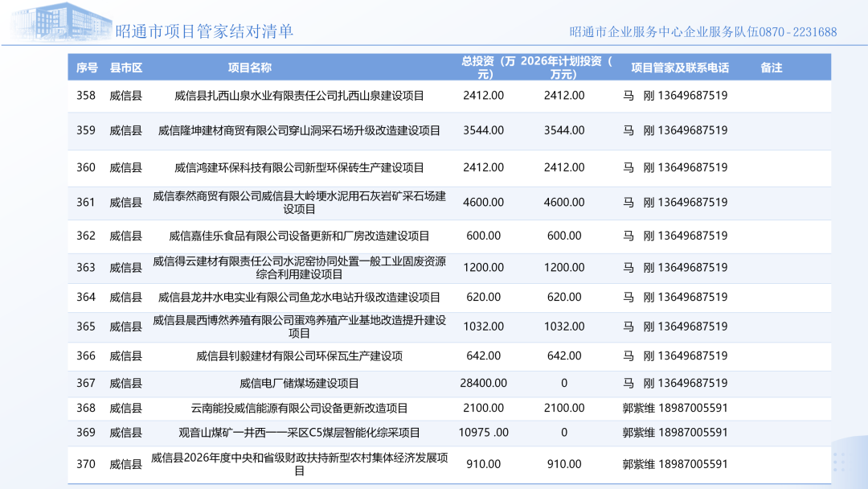Image resolution: width=868 pixels, height=489 pixels.
Task: Select project 威信得云建材 水泥窑协同处置 项目
Action: coord(299,268)
